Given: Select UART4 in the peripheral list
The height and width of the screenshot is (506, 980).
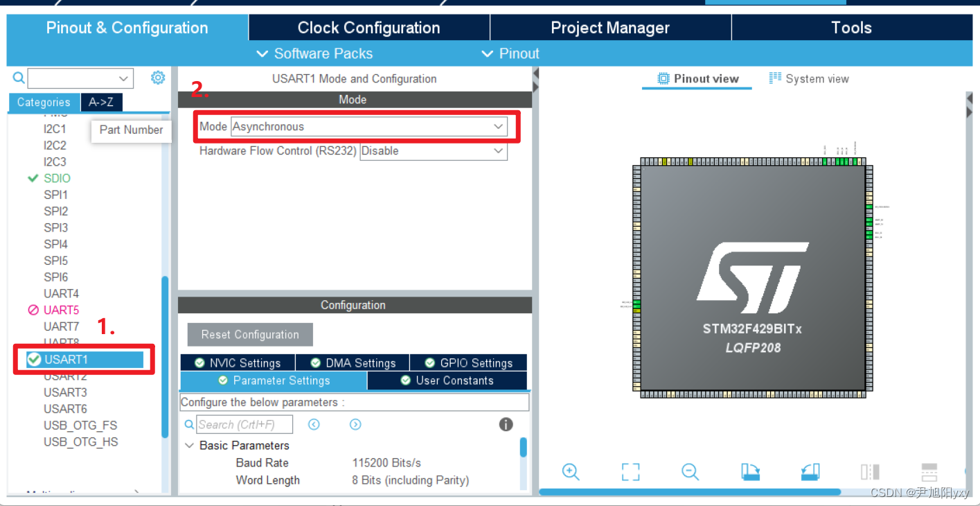Looking at the screenshot, I should 61,293.
